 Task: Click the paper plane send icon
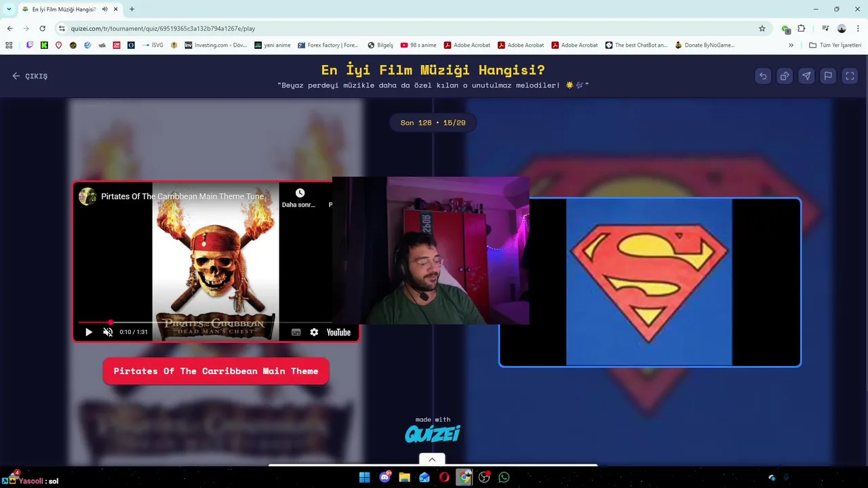806,76
